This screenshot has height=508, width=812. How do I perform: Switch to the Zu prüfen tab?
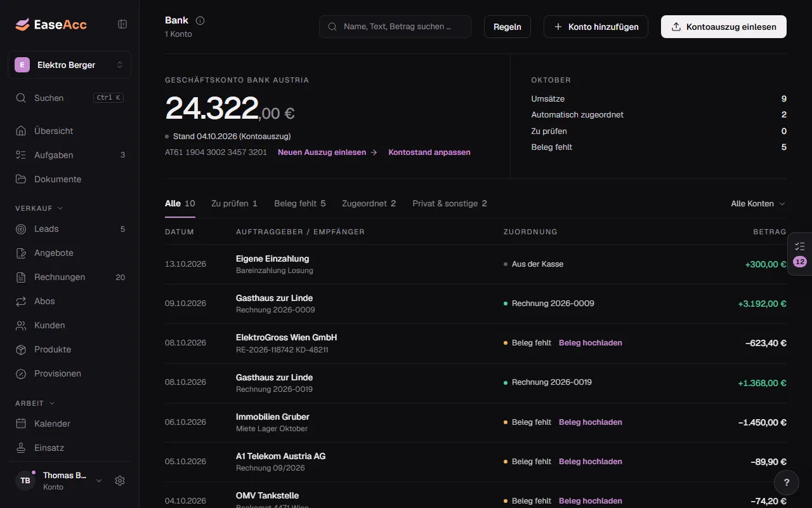click(x=234, y=204)
